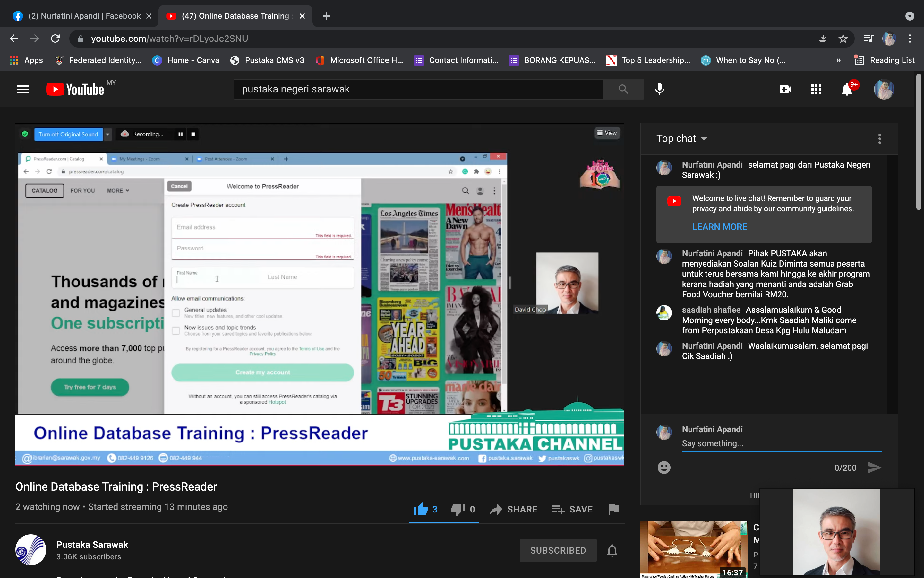Open Contact Information bookmark
Screen dimensions: 924x578
456,60
